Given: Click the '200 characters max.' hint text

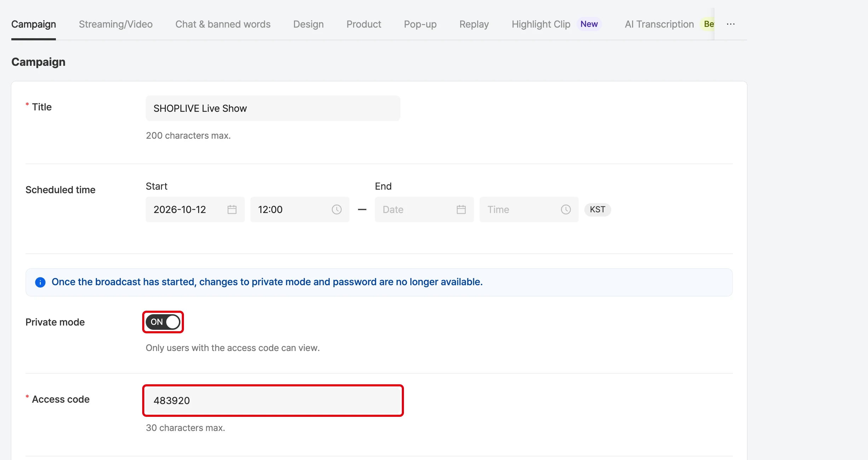Looking at the screenshot, I should [188, 136].
